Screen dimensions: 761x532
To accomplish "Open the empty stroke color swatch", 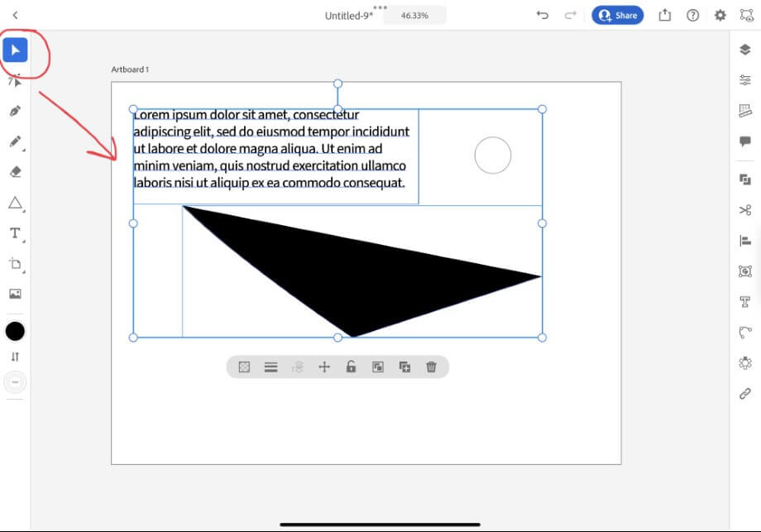I will (x=15, y=382).
